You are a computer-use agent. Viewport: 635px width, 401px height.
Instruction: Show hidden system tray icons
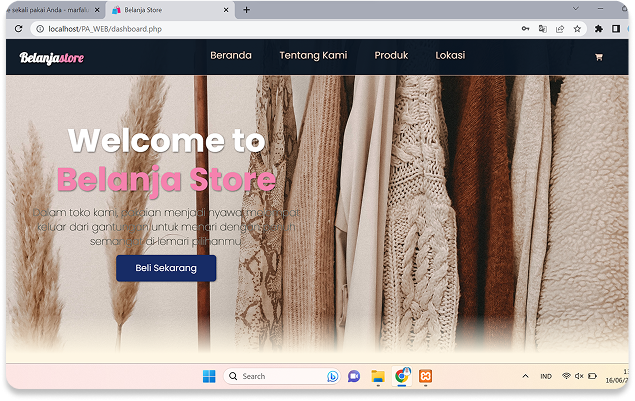coord(525,376)
